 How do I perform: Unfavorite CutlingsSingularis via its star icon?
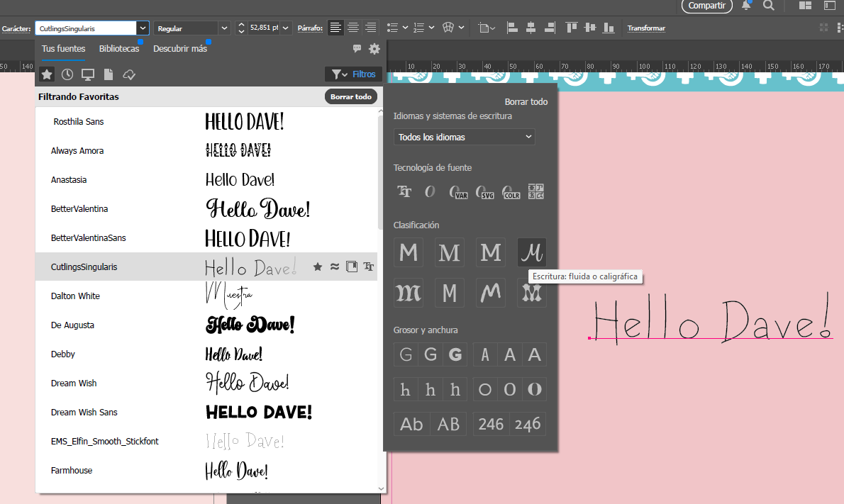tap(318, 267)
